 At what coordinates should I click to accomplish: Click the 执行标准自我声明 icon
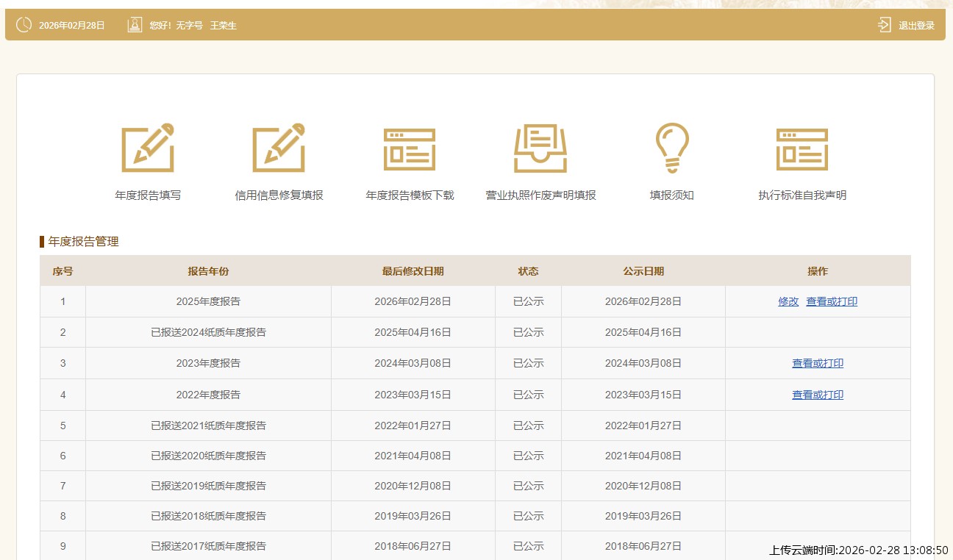pyautogui.click(x=802, y=149)
